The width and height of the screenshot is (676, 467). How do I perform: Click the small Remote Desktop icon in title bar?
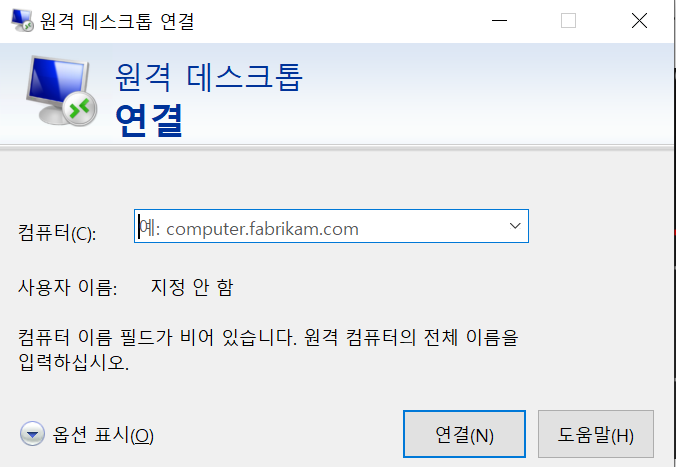pos(22,20)
